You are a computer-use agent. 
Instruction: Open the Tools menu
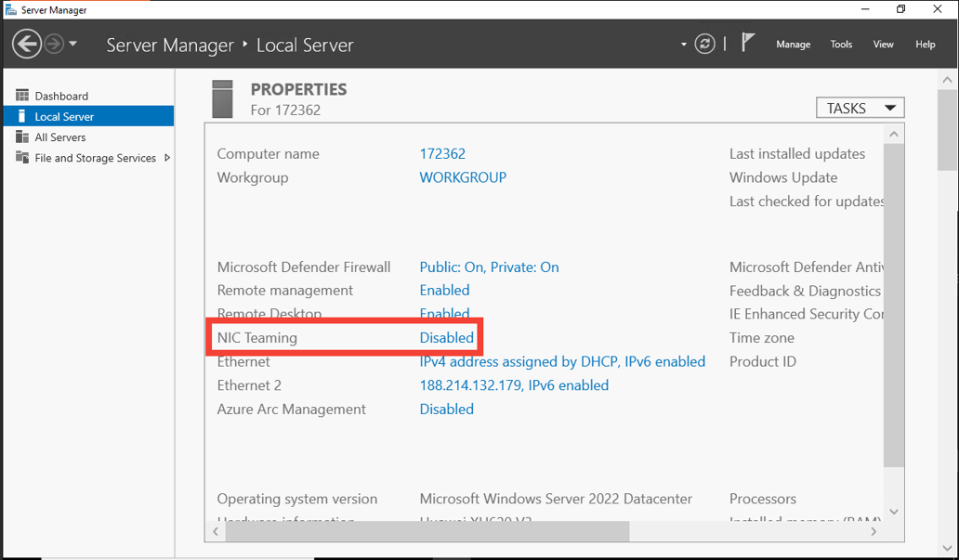[841, 44]
